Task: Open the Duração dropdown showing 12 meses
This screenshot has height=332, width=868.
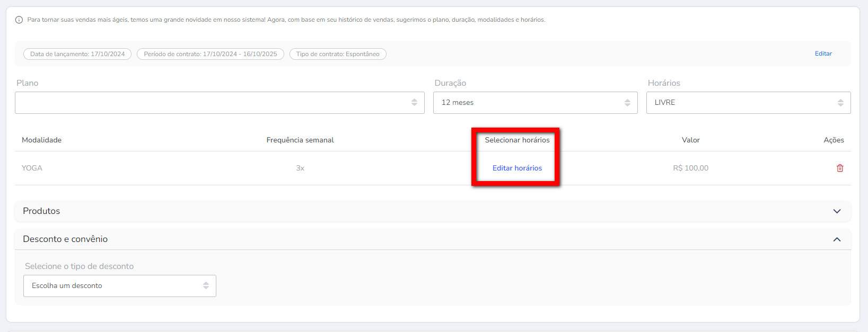Action: 535,103
